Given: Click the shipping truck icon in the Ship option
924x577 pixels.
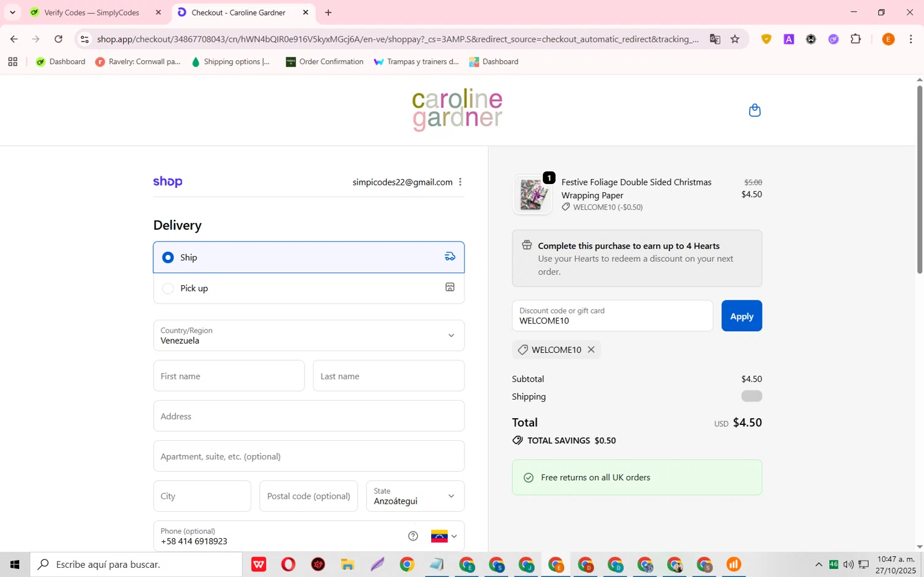Looking at the screenshot, I should tap(450, 257).
